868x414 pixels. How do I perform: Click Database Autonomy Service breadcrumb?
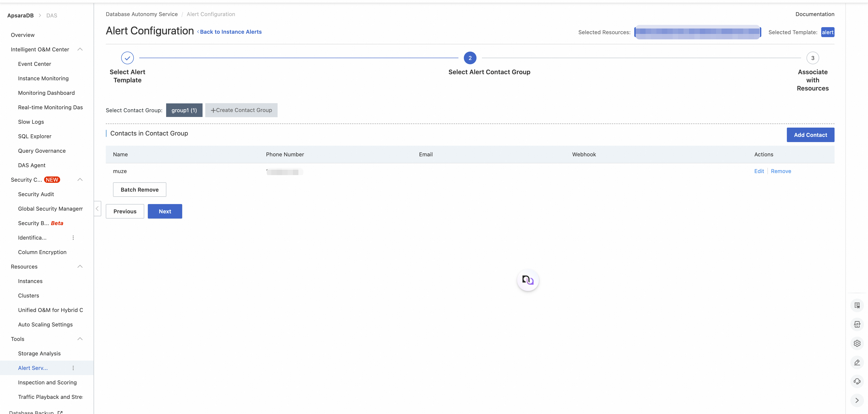coord(142,14)
